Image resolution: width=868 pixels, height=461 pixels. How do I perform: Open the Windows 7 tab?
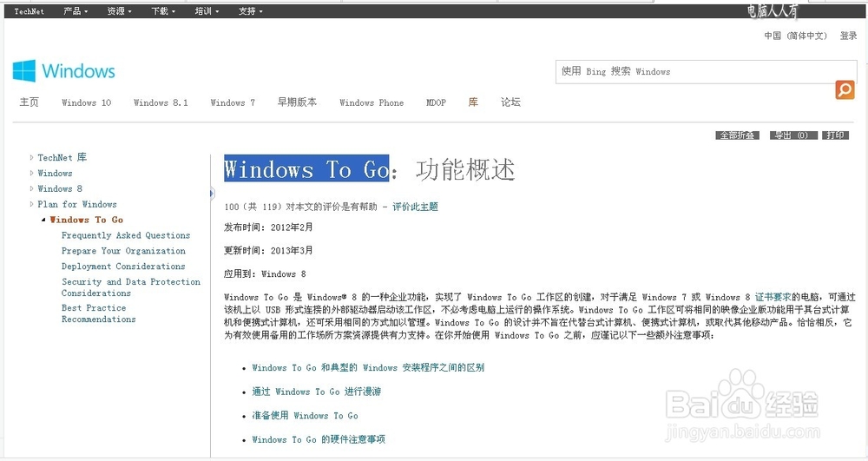233,103
